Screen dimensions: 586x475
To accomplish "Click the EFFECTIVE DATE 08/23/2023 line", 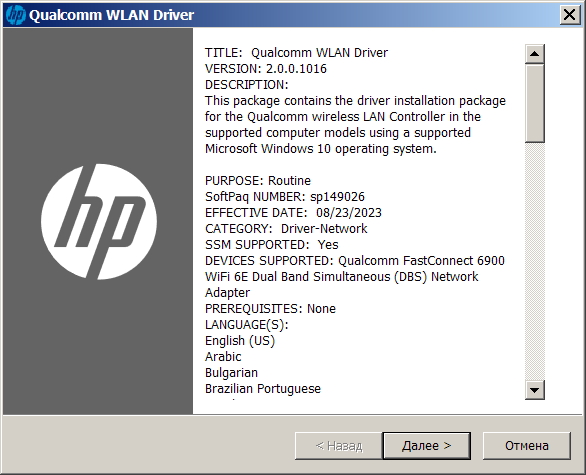I will [293, 213].
